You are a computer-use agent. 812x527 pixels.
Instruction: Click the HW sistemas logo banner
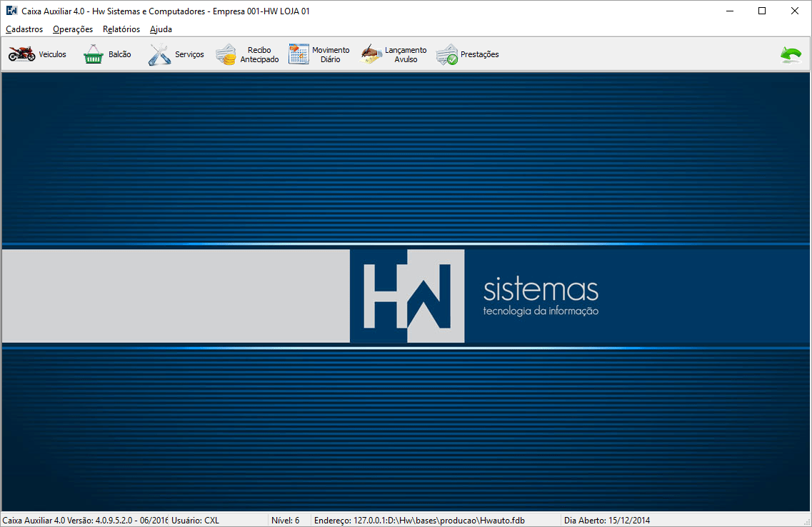click(406, 296)
